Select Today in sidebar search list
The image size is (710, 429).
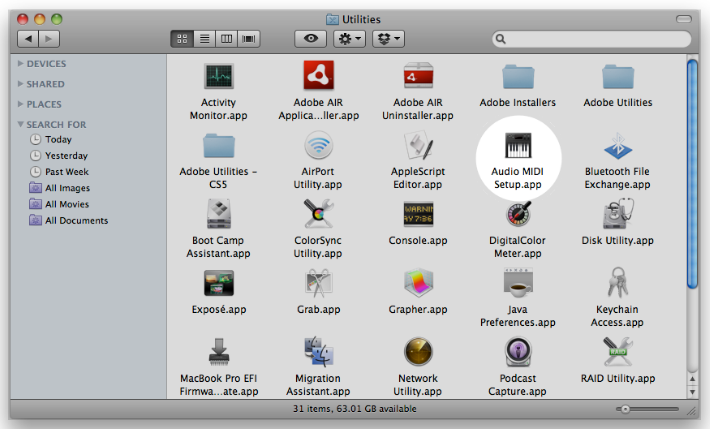point(58,140)
